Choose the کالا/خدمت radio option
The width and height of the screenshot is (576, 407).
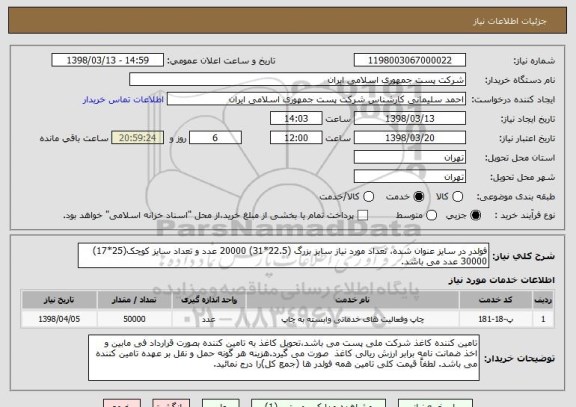click(x=368, y=197)
